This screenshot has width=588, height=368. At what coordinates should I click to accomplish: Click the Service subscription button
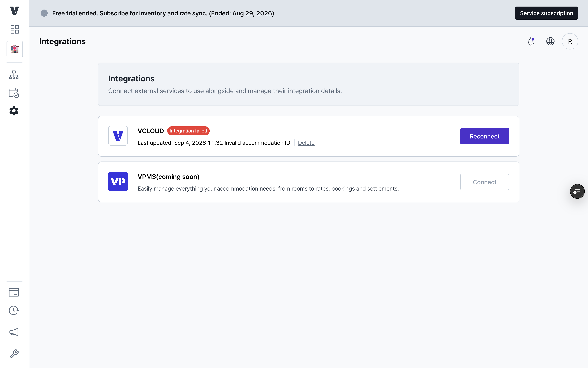click(x=546, y=13)
